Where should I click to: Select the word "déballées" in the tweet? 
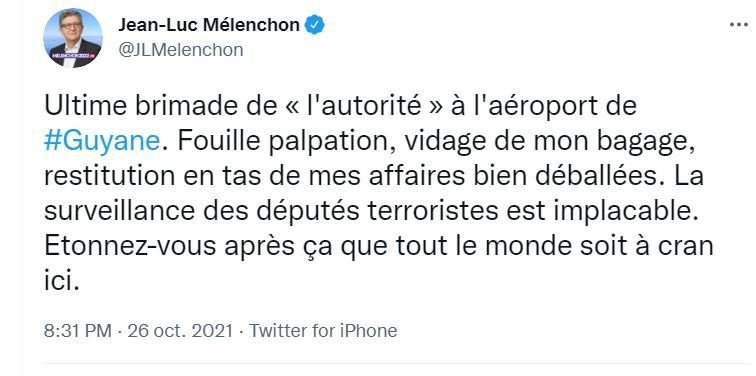click(602, 176)
